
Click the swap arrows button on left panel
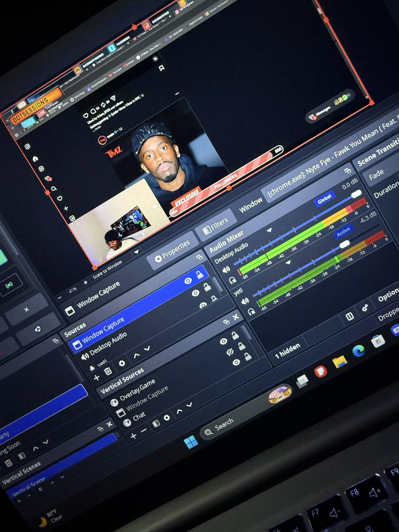coord(38,329)
